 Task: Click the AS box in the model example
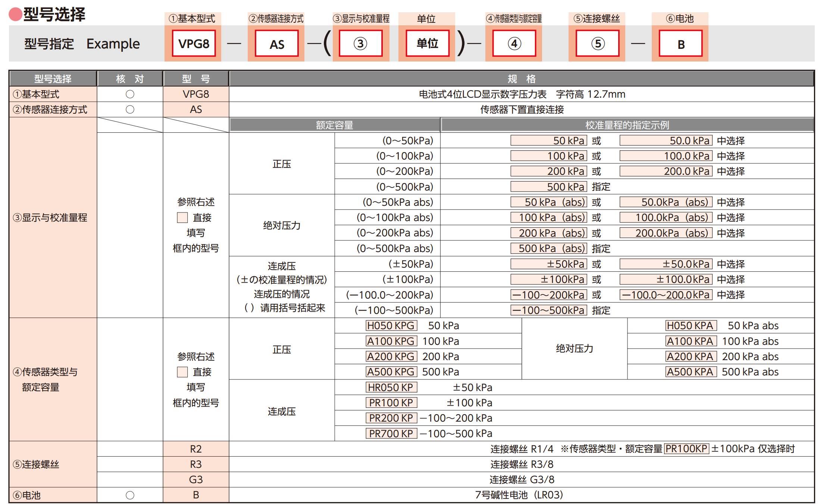(x=277, y=44)
